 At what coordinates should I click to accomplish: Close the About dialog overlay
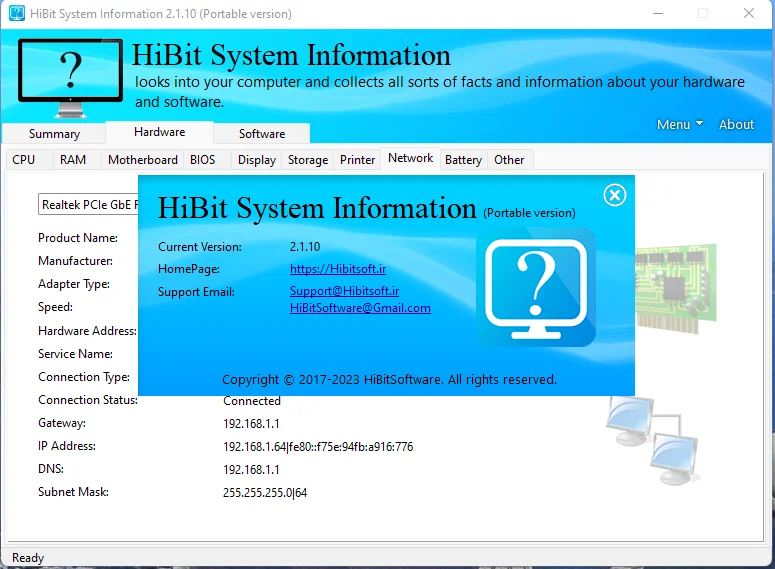tap(614, 195)
